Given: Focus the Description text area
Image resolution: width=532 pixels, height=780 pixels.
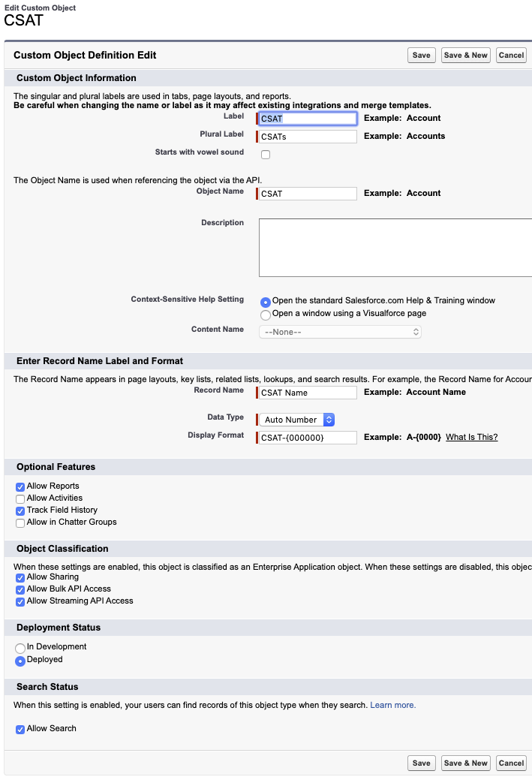Looking at the screenshot, I should (395, 248).
